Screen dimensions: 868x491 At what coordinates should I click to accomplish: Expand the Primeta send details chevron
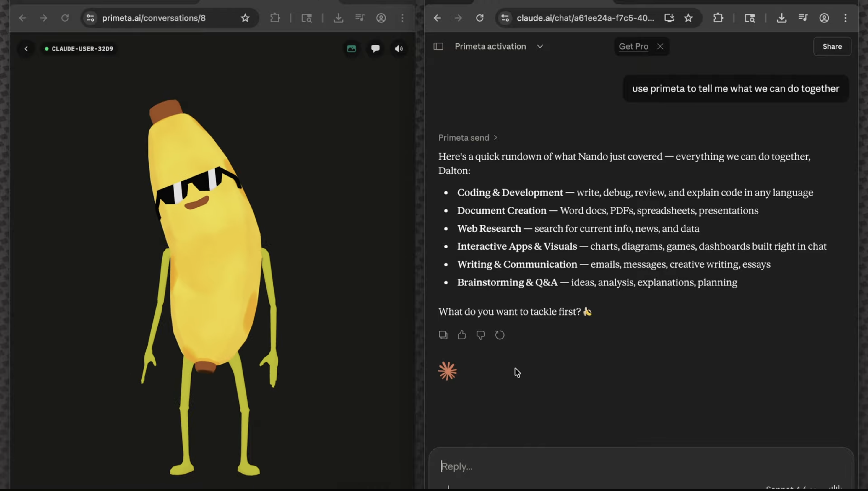pyautogui.click(x=495, y=137)
